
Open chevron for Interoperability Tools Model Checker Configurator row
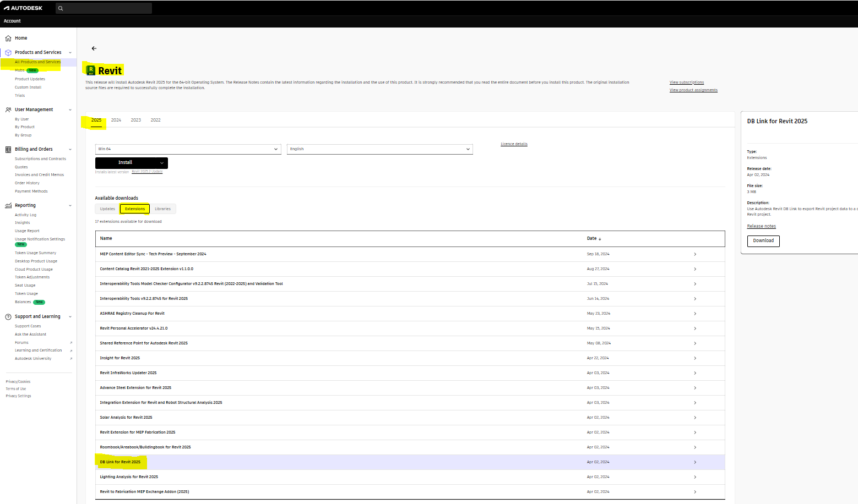point(695,284)
